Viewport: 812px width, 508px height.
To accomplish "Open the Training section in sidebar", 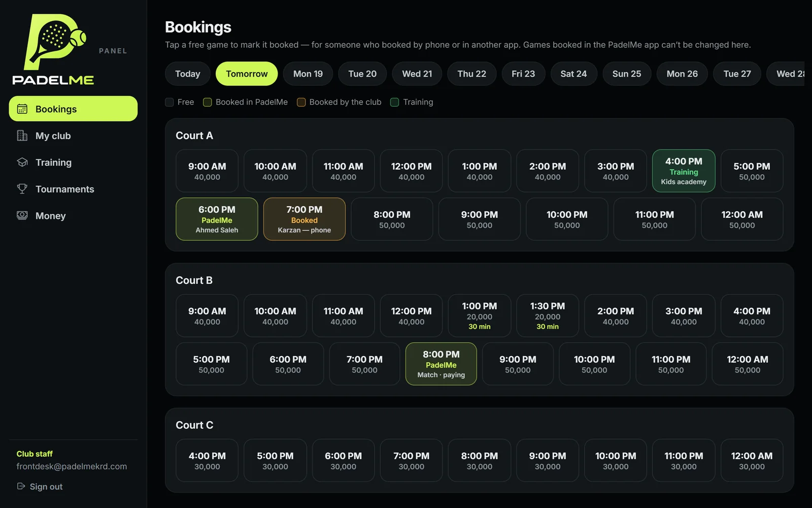I will (73, 162).
